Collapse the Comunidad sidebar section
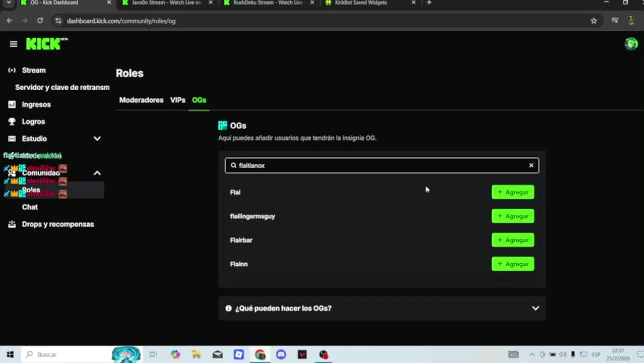 coord(97,173)
